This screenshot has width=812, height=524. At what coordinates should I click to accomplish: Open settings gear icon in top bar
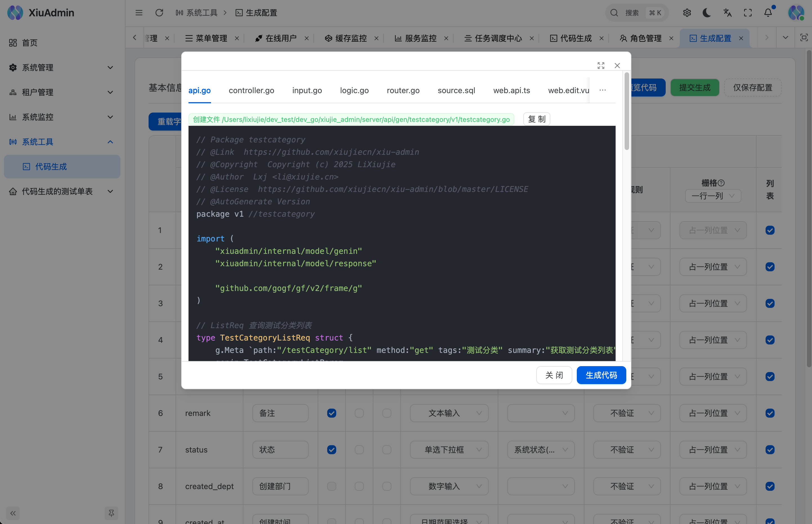[x=687, y=13]
